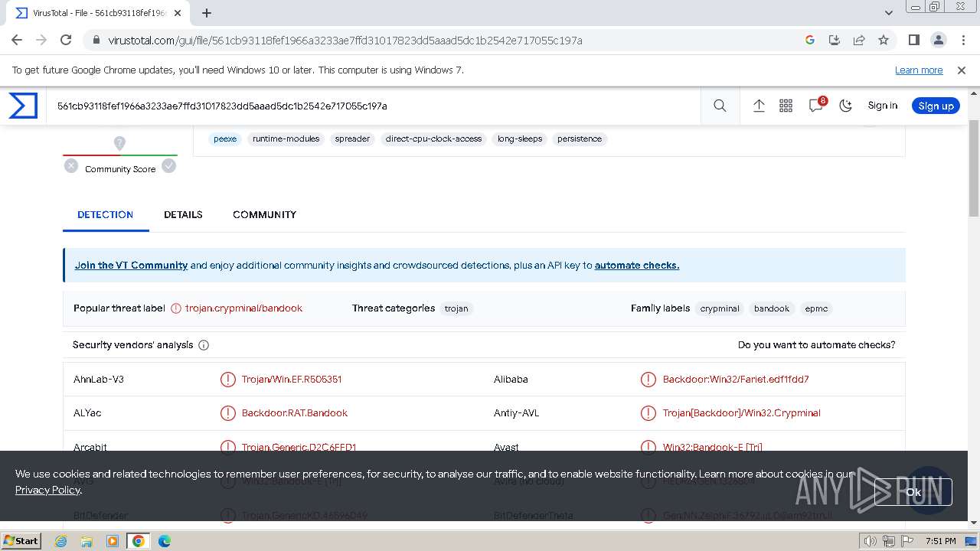Click the Alibaba detection alert icon
The image size is (980, 551).
pos(648,379)
